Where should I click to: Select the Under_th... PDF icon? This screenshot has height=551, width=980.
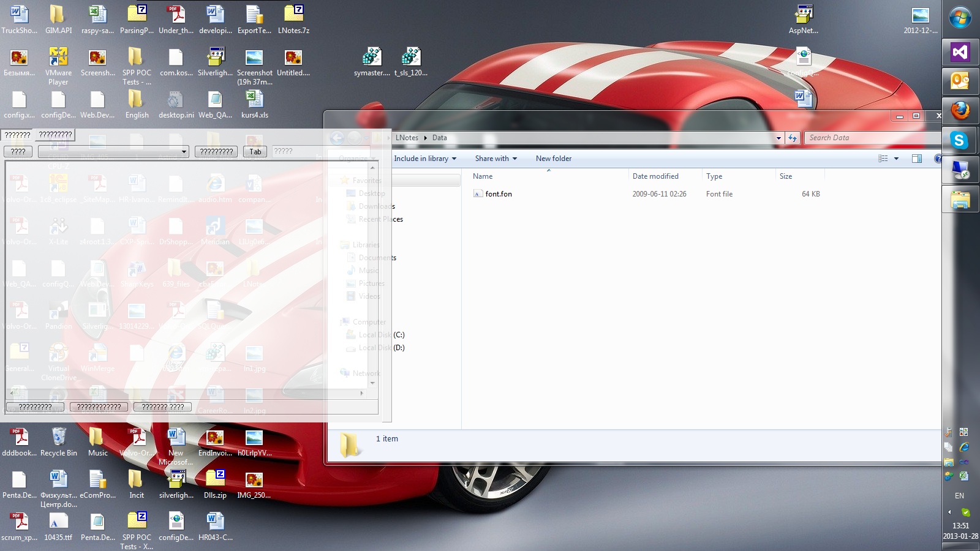(176, 19)
